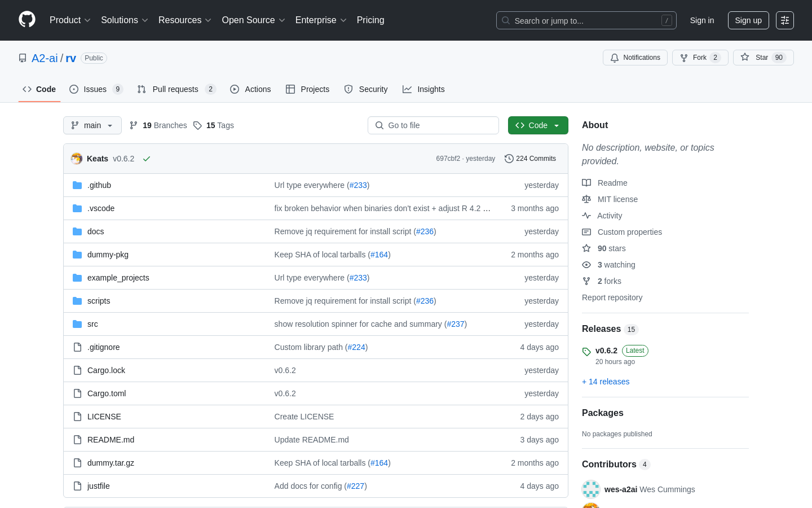
Task: Click the Sign up button
Action: (x=748, y=20)
